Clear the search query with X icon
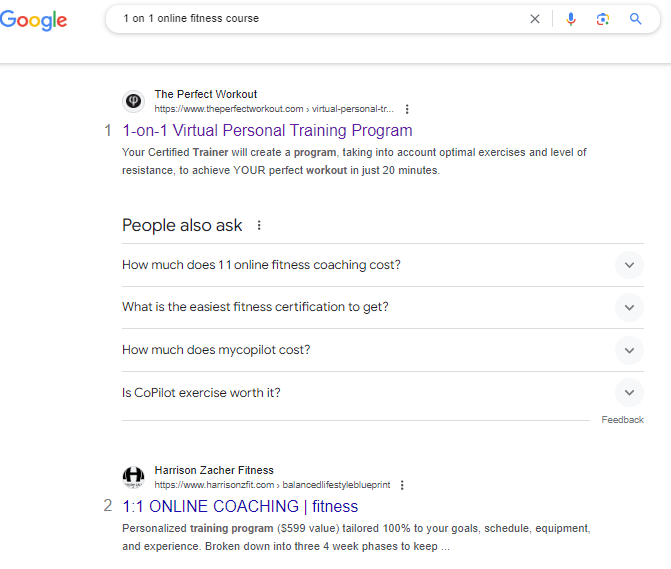The image size is (671, 569). click(x=534, y=19)
